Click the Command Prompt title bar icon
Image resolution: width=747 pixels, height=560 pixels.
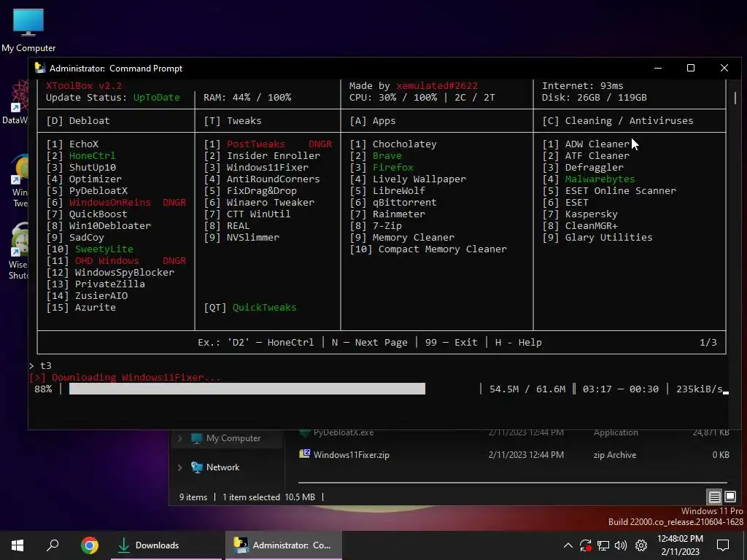coord(40,68)
